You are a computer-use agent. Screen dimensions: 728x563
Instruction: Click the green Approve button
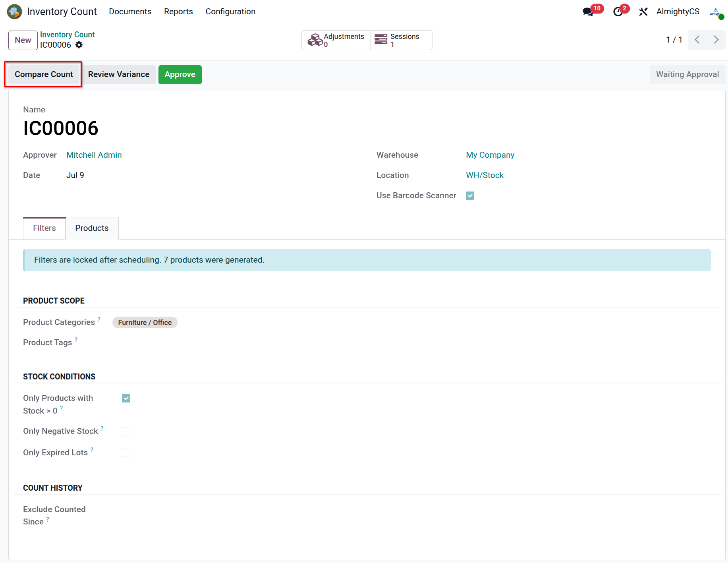(x=180, y=75)
